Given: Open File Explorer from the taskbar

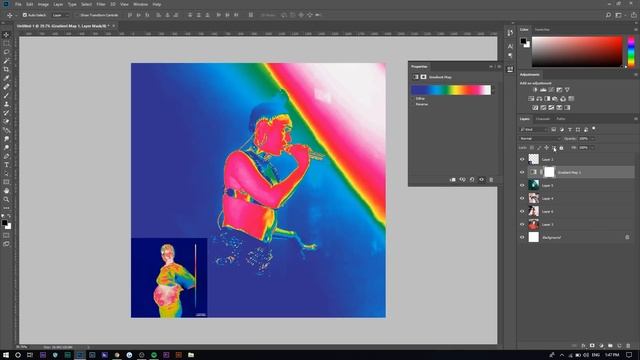Looking at the screenshot, I should click(x=191, y=355).
